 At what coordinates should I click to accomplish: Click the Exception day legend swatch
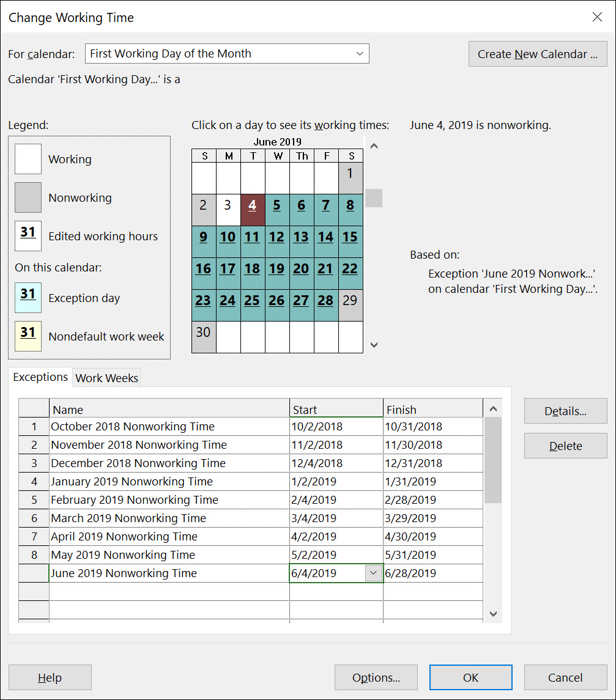[x=28, y=297]
